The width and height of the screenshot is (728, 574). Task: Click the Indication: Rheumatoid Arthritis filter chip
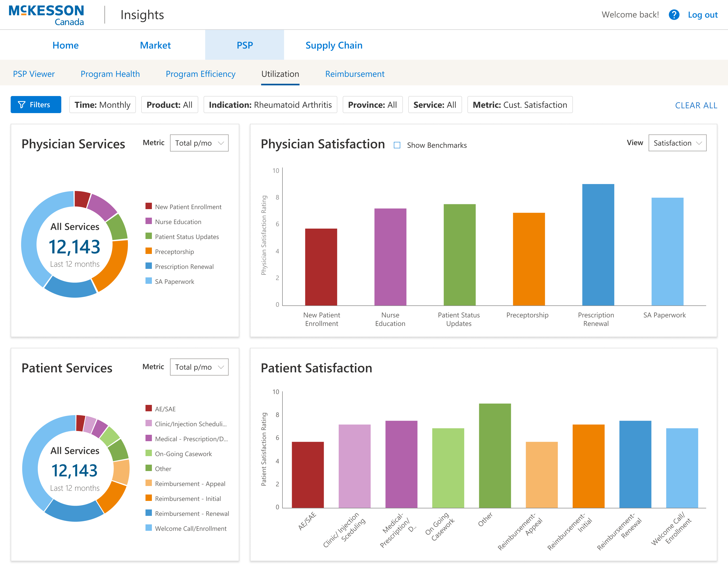click(270, 105)
